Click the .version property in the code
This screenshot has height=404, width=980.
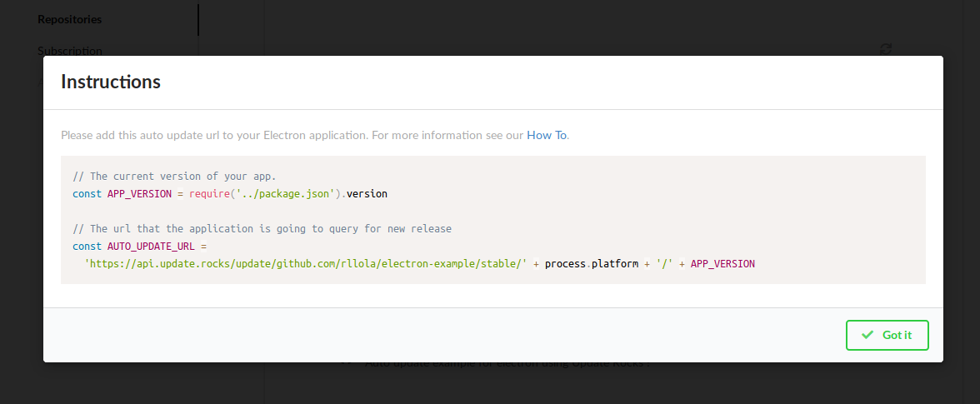367,194
